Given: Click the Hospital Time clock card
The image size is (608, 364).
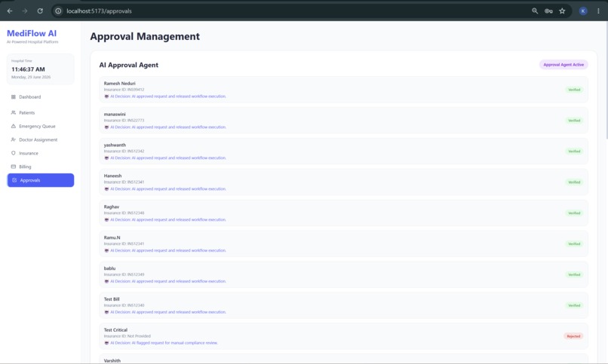Looking at the screenshot, I should 40,69.
